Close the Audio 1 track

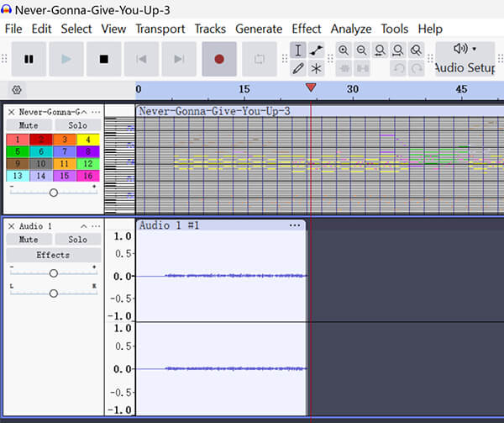click(x=11, y=226)
